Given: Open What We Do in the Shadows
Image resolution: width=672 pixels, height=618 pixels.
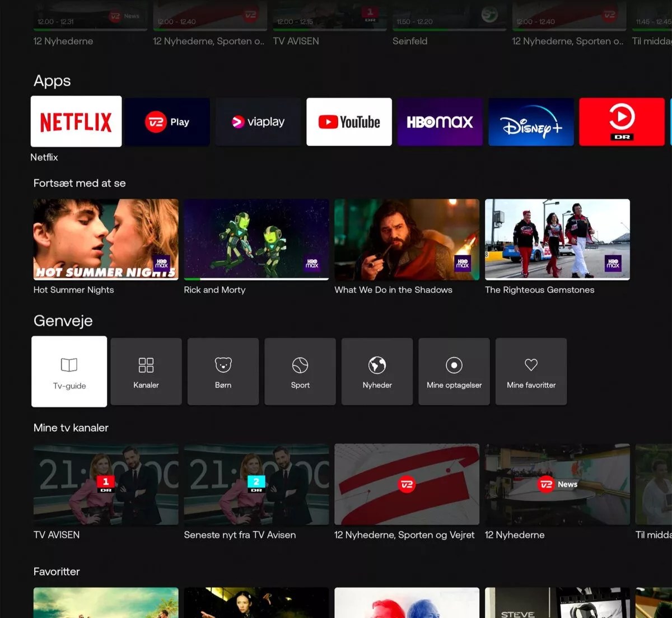Looking at the screenshot, I should coord(407,239).
